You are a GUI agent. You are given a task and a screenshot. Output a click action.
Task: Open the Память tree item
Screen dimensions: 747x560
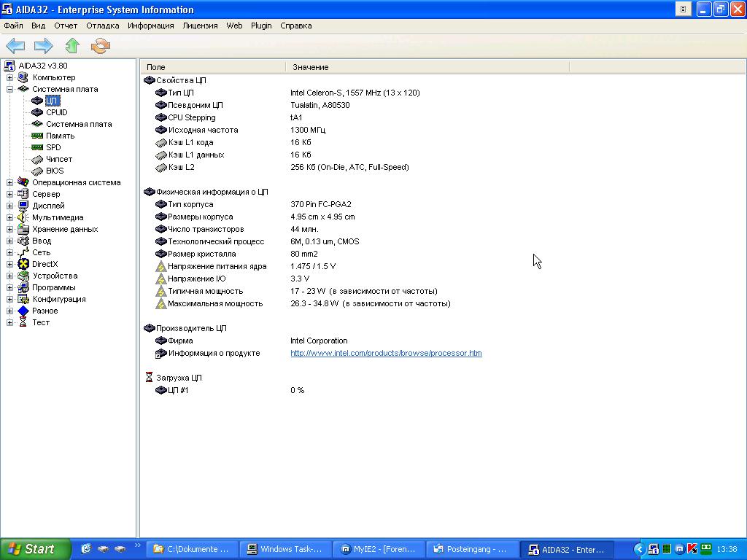pyautogui.click(x=60, y=136)
